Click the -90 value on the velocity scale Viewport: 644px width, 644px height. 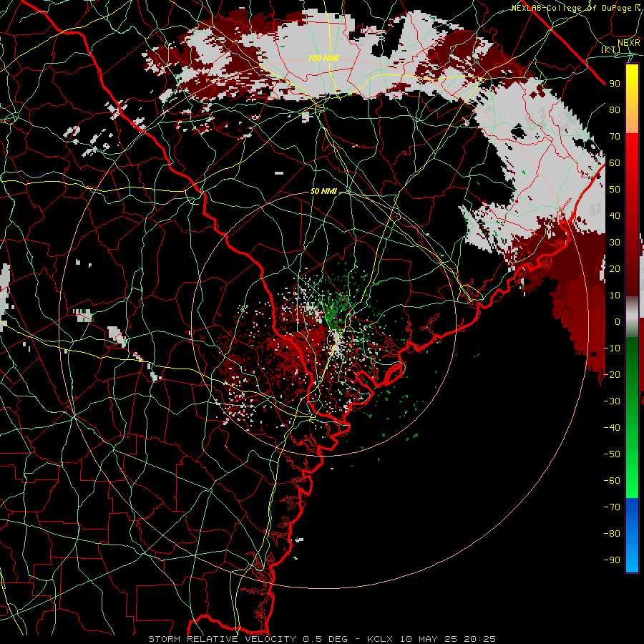[x=612, y=560]
